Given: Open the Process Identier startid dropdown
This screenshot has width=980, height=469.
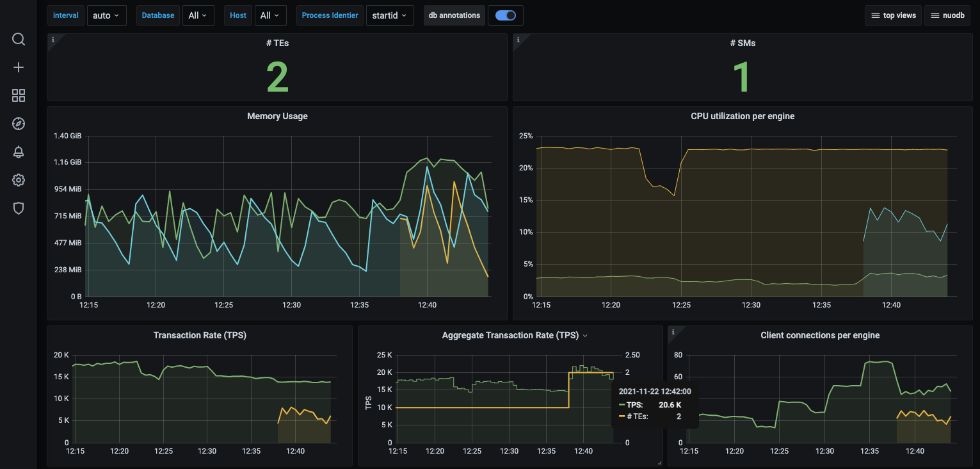Looking at the screenshot, I should pyautogui.click(x=389, y=15).
